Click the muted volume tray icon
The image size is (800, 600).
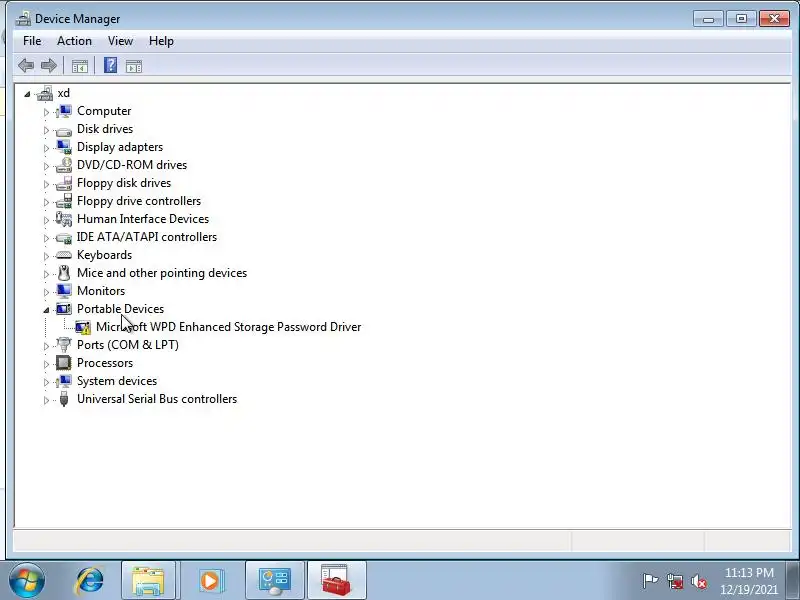point(699,581)
